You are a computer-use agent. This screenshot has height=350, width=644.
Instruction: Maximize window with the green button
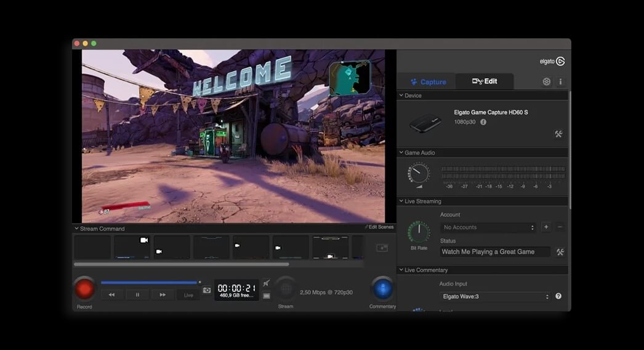94,44
